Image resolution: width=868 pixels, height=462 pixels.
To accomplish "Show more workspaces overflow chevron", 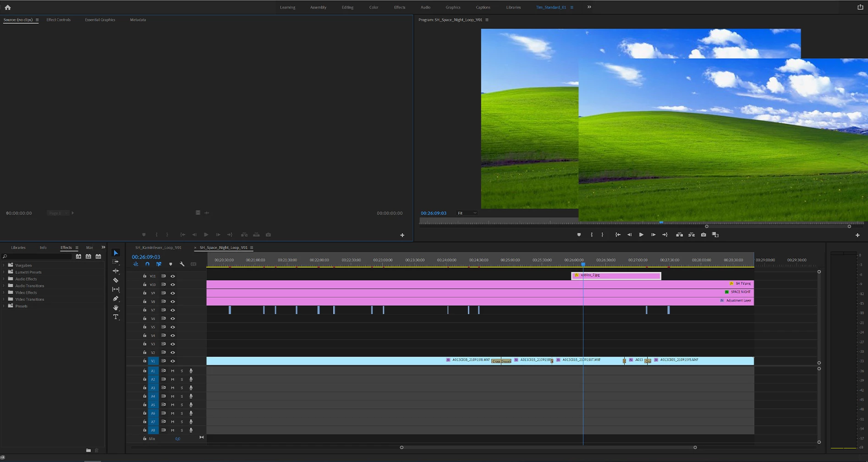I will pos(589,7).
